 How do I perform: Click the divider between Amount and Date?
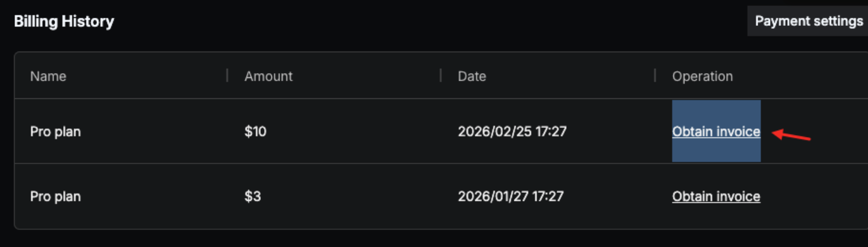(x=441, y=76)
